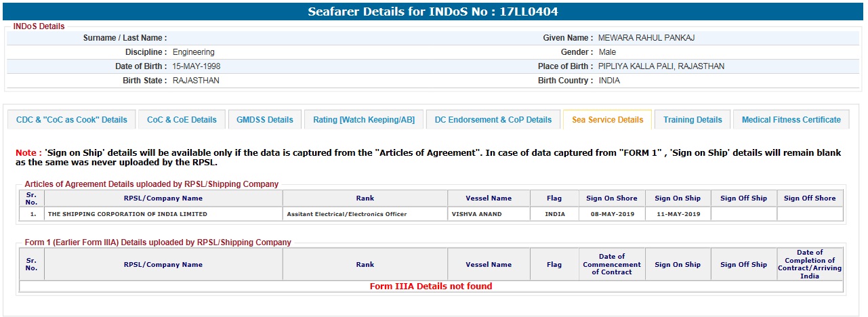
Task: Click the 11-MAY-2019 sign on ship date
Action: pyautogui.click(x=678, y=214)
